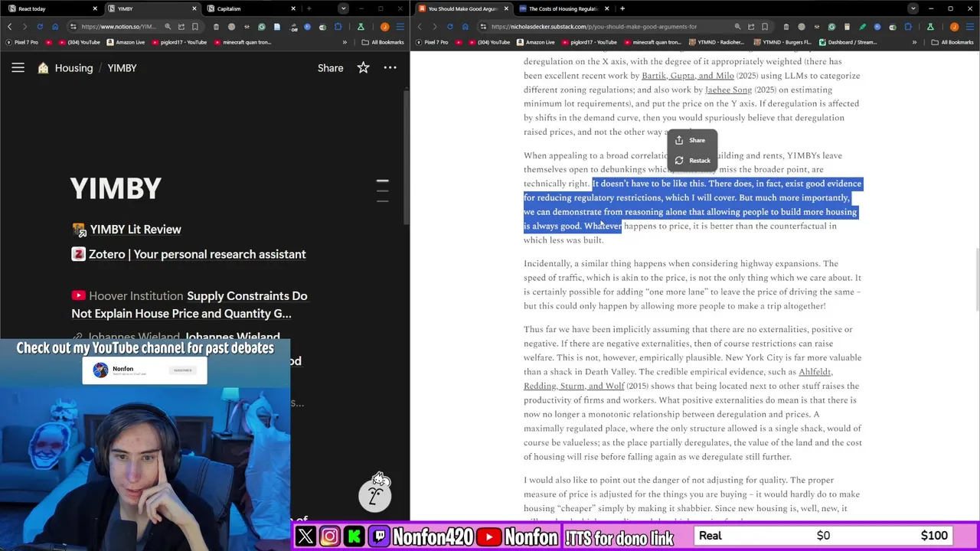Open the Housing breadcrumb link
This screenshot has width=980, height=551.
point(73,68)
